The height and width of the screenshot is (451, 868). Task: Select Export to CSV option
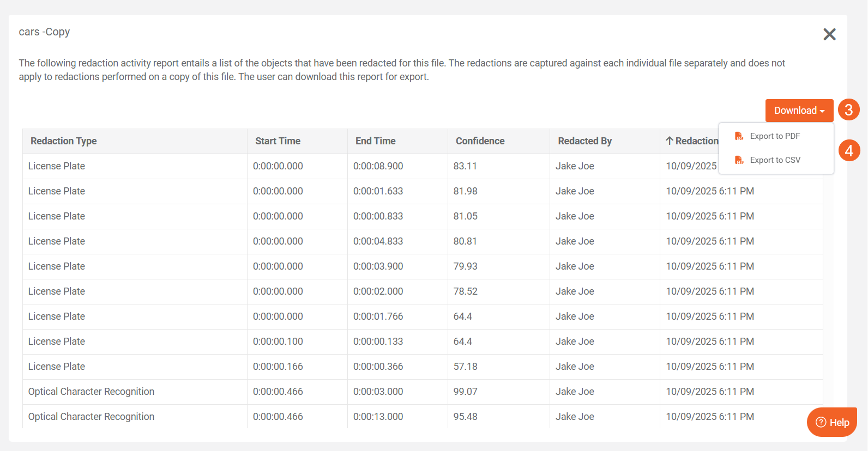tap(775, 160)
